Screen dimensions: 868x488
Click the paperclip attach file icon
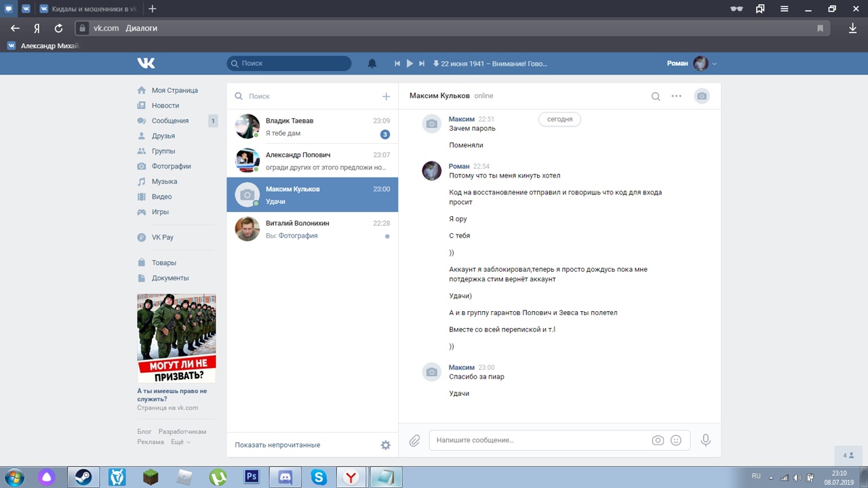(x=414, y=441)
